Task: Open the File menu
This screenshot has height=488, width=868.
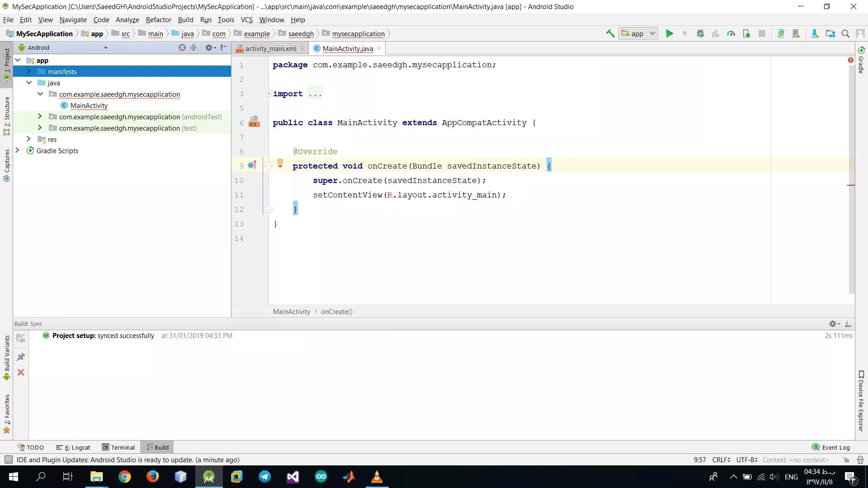Action: pyautogui.click(x=8, y=20)
